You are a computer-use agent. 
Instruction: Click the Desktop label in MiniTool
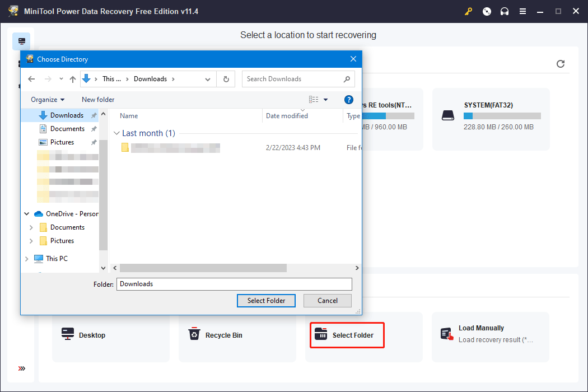[x=92, y=335]
